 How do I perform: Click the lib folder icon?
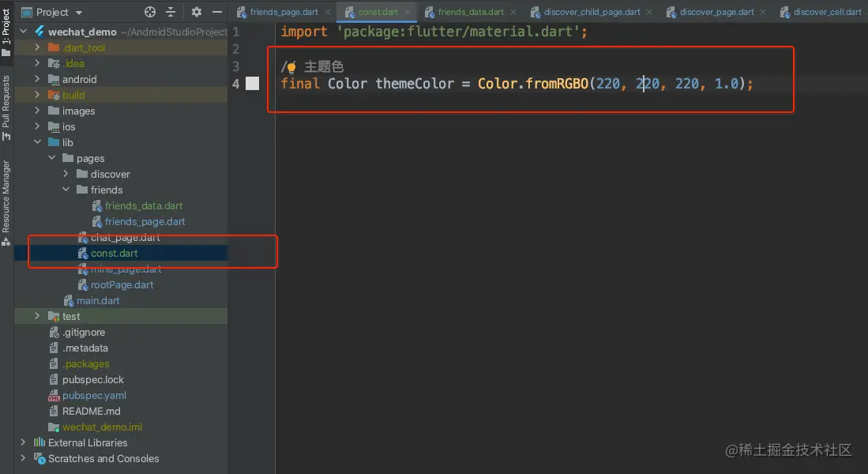[x=54, y=142]
